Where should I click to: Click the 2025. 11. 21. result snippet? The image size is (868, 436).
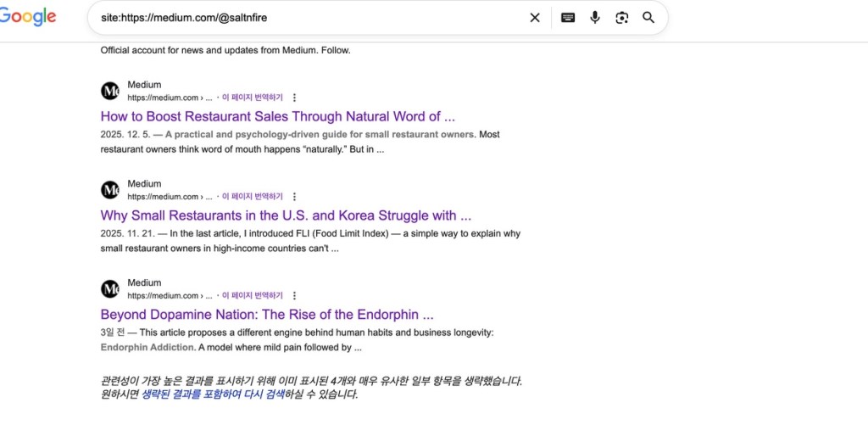[310, 241]
